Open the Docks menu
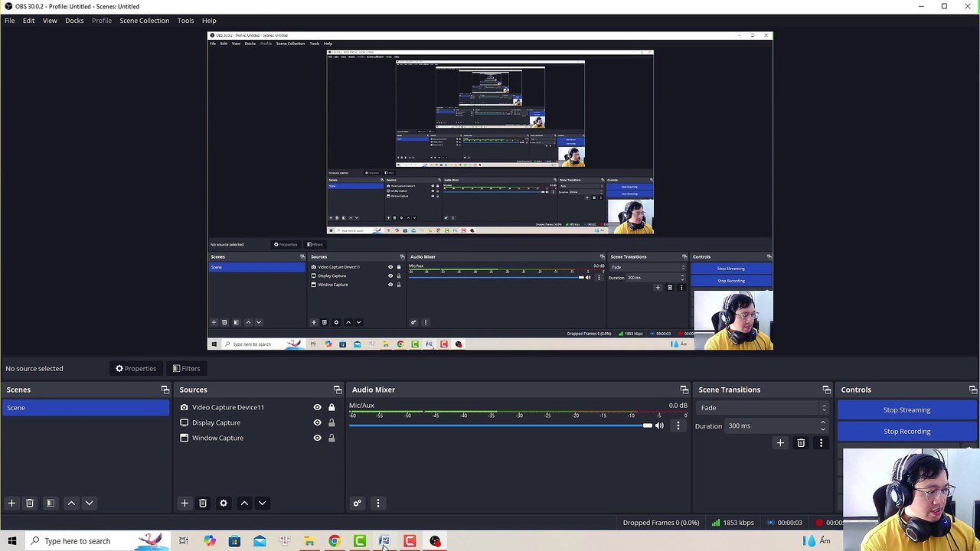The height and width of the screenshot is (551, 980). tap(74, 21)
